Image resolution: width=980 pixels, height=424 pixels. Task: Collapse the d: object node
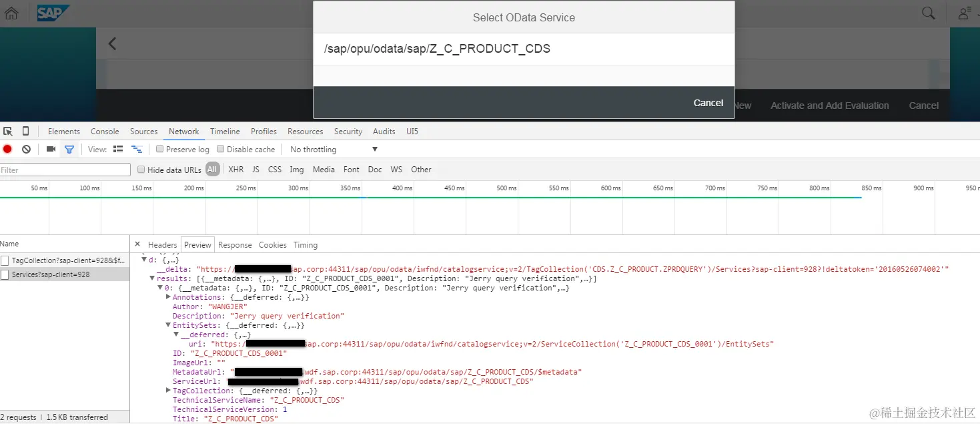coord(144,260)
